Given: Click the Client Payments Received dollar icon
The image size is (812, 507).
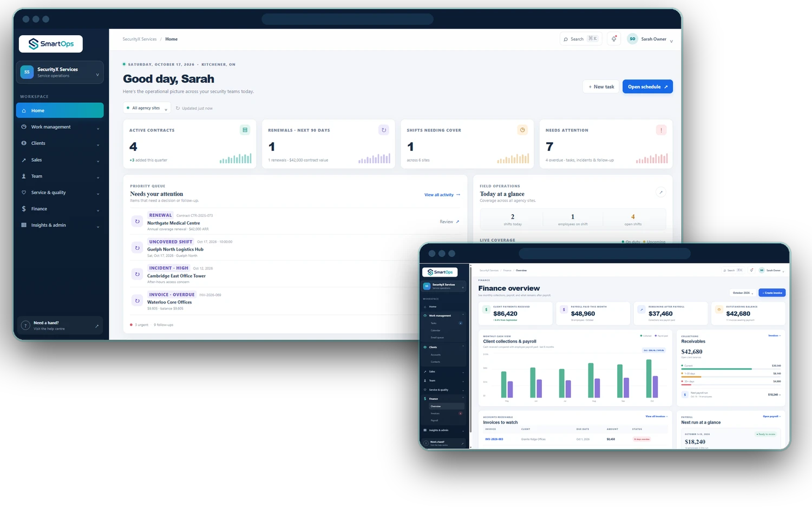Looking at the screenshot, I should click(486, 310).
